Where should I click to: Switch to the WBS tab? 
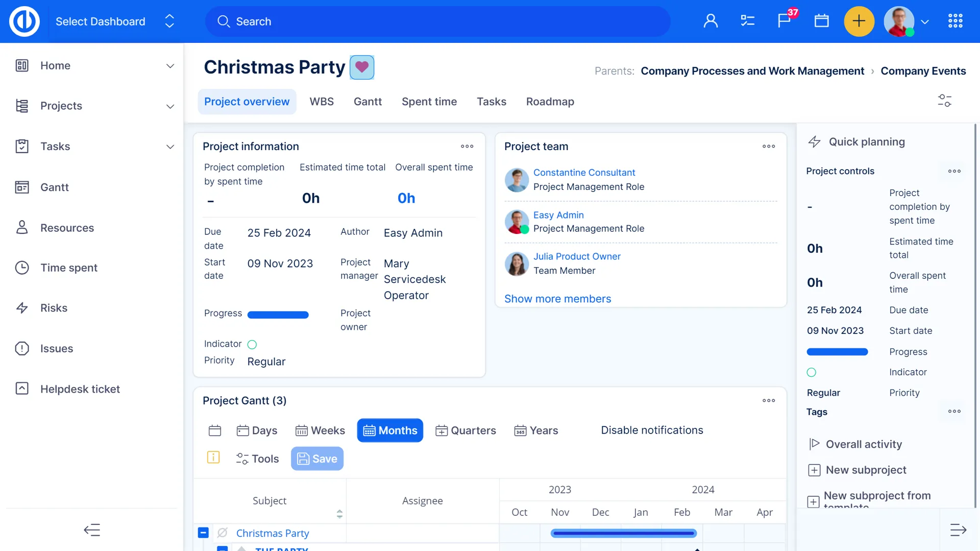point(322,102)
